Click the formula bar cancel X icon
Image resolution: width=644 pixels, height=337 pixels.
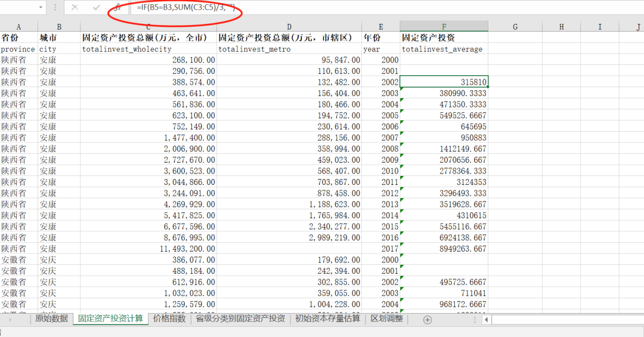point(75,7)
